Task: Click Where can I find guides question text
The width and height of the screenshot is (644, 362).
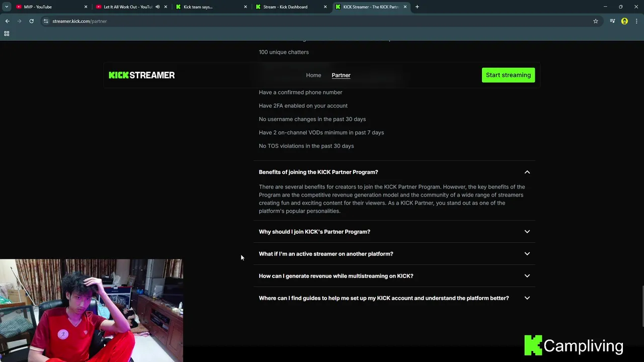Action: [x=384, y=298]
